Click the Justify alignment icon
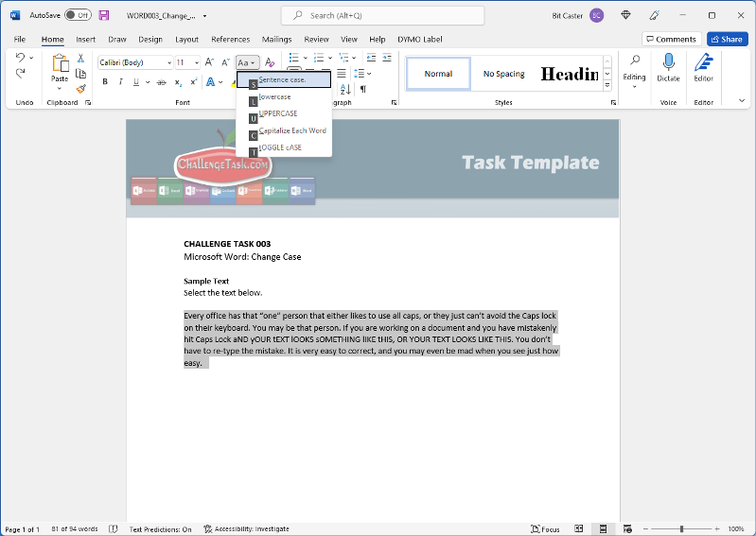The image size is (756, 536). [x=342, y=74]
